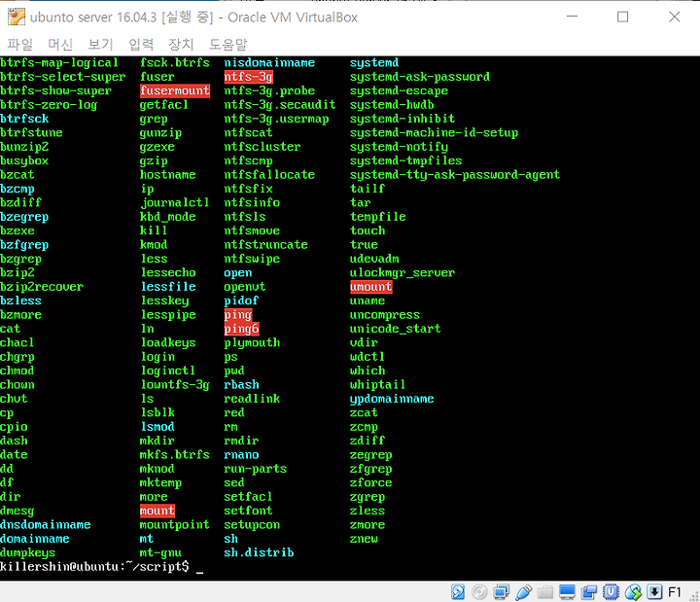Click the hostname entry

pos(168,175)
